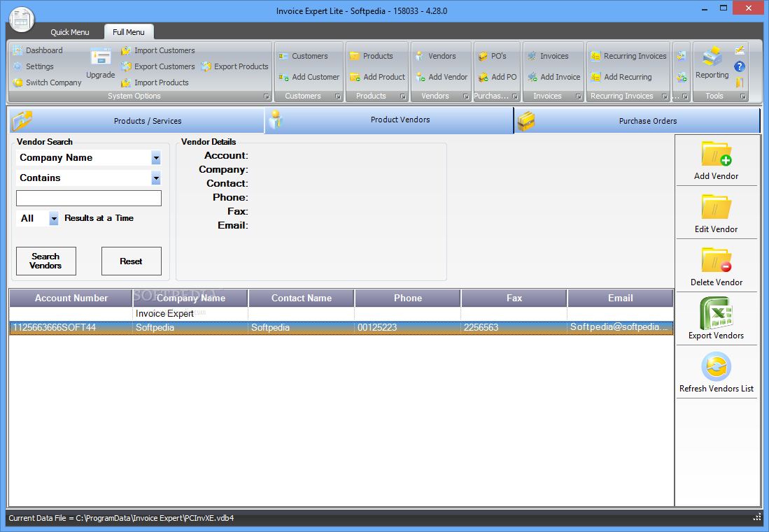Open the Customers list from the ribbon
The image size is (769, 532).
coord(303,57)
